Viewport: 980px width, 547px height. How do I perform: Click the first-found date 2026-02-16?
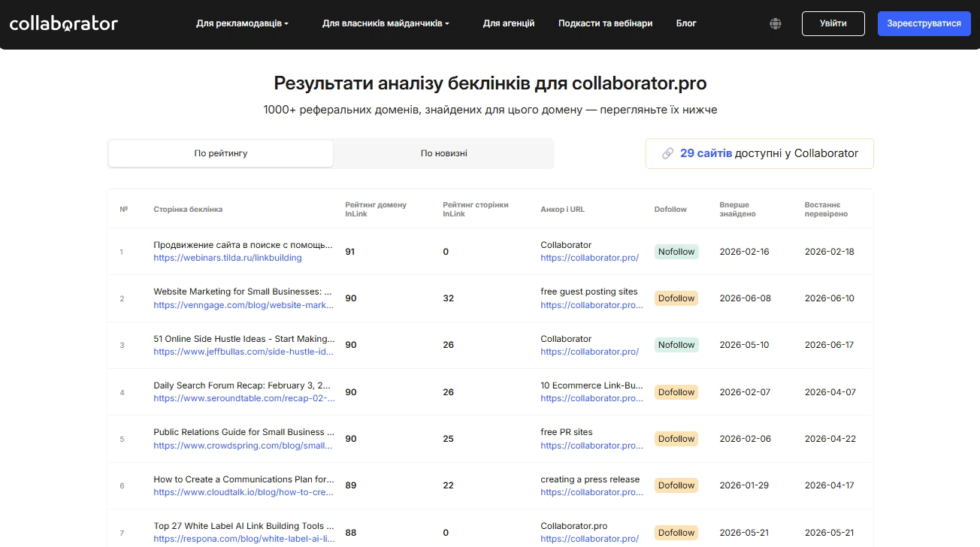tap(745, 252)
